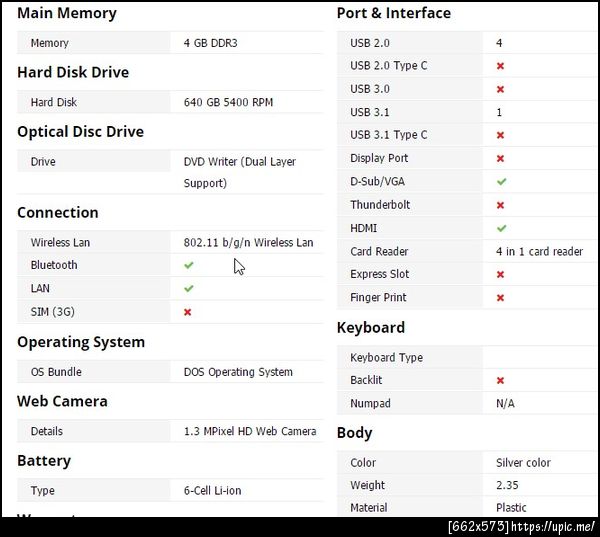This screenshot has width=600, height=537.
Task: Click the Port & Interface heading
Action: coord(393,13)
